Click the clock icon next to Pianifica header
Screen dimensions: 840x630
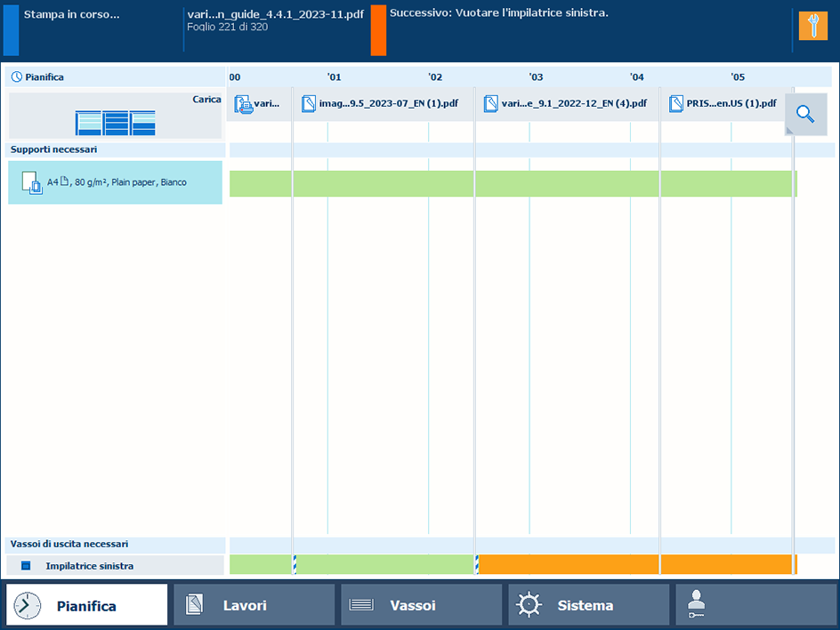coord(17,77)
